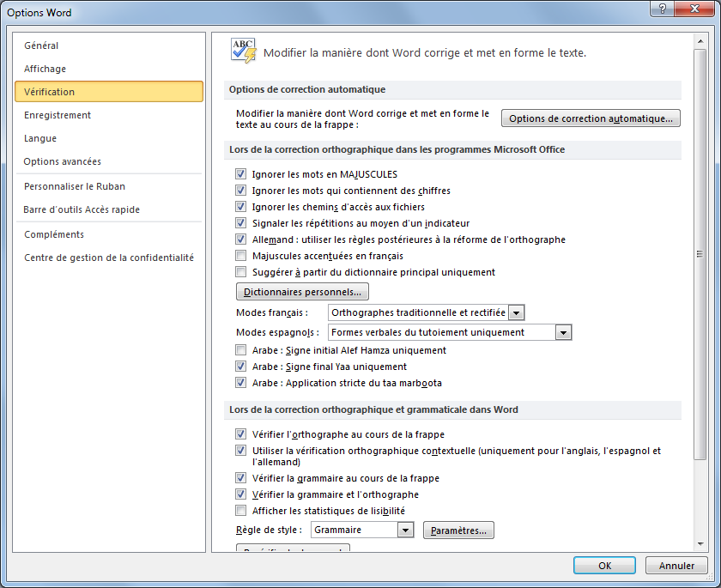Screen dimensions: 721x588
Task: Open Dictionnaires personnels button
Action: [302, 292]
